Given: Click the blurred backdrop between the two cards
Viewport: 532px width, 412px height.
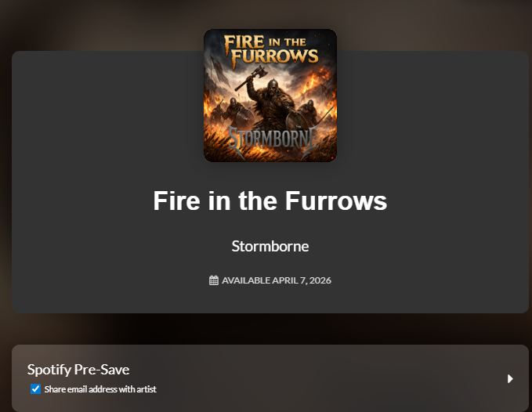Looking at the screenshot, I should (x=270, y=329).
